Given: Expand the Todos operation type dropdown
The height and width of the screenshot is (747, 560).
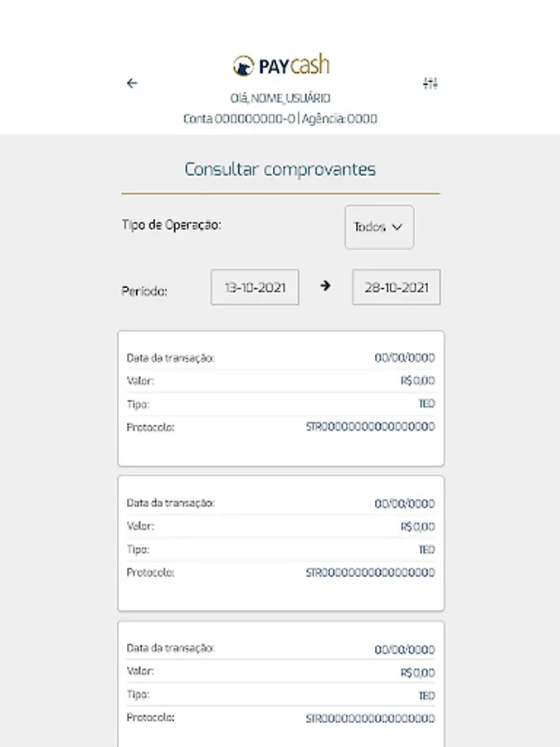Looking at the screenshot, I should tap(379, 227).
